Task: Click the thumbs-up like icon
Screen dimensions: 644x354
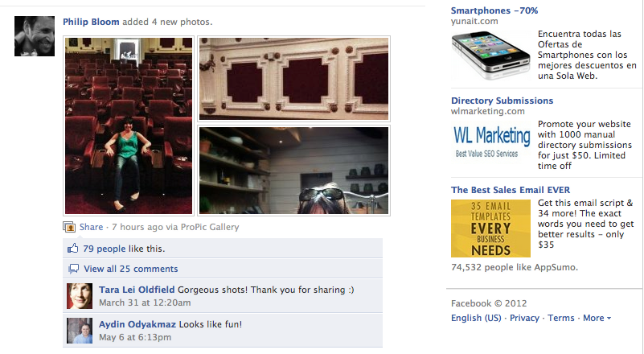Action: tap(72, 249)
